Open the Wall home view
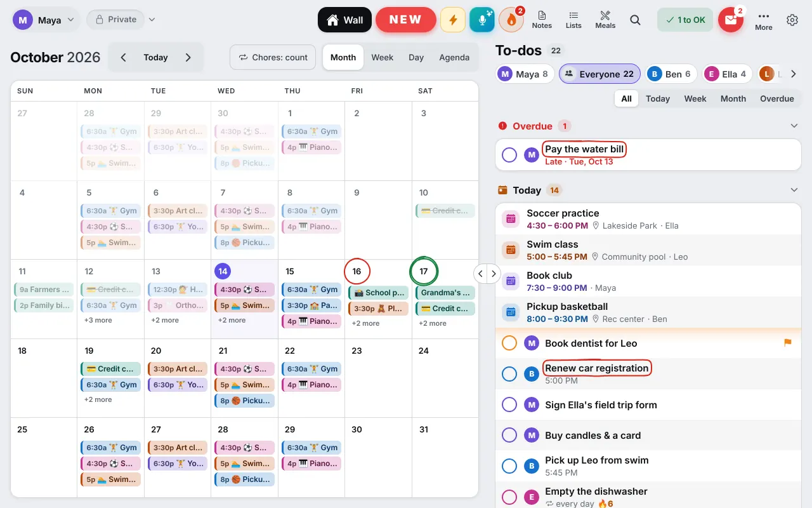Viewport: 812px width, 508px height. [x=344, y=20]
